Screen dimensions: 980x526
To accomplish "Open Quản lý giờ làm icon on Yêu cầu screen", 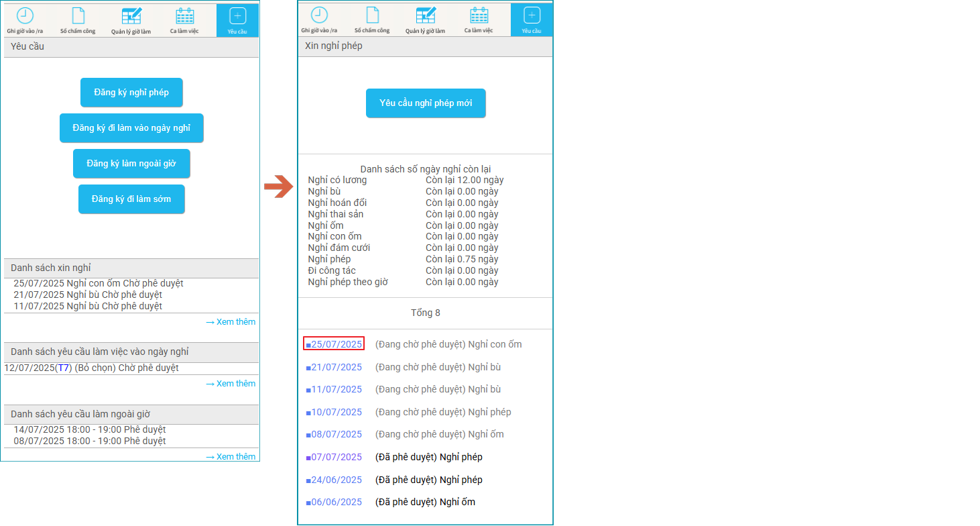I will (x=131, y=17).
